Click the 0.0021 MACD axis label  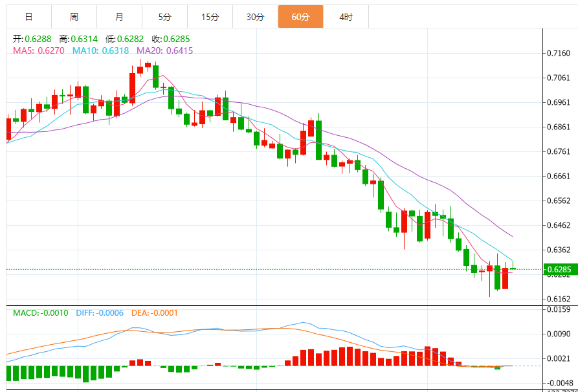coord(559,359)
